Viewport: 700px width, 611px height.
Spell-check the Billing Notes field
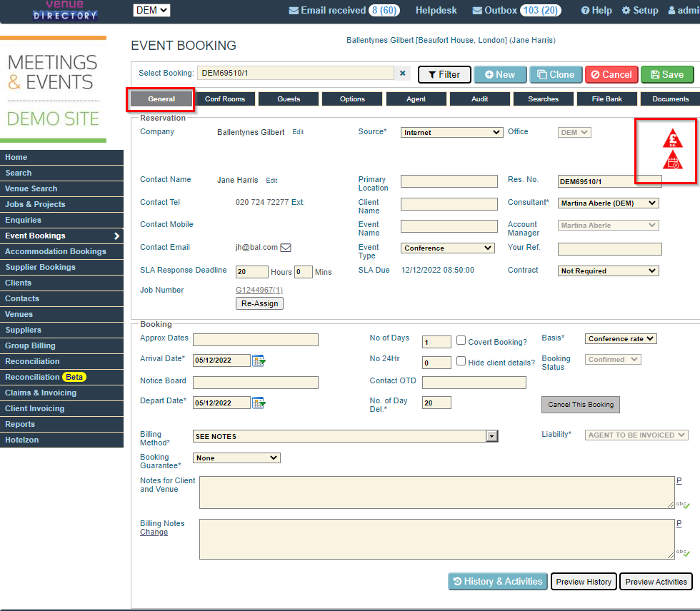click(x=683, y=552)
